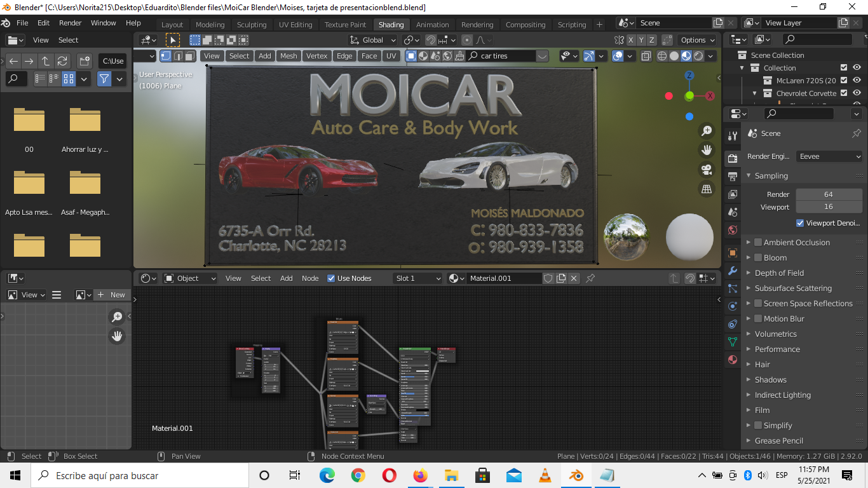Select the red X axis gizmo handle
This screenshot has width=868, height=488.
[x=710, y=96]
